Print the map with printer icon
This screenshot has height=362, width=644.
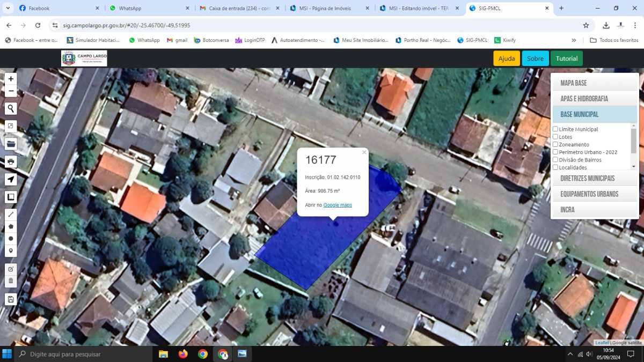pyautogui.click(x=11, y=161)
